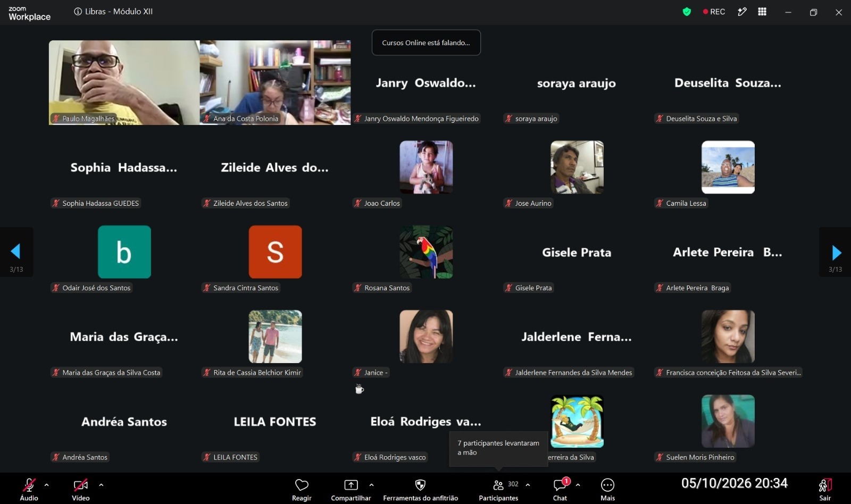
Task: Click the 'Cursos Online está falando...' notice
Action: click(426, 43)
